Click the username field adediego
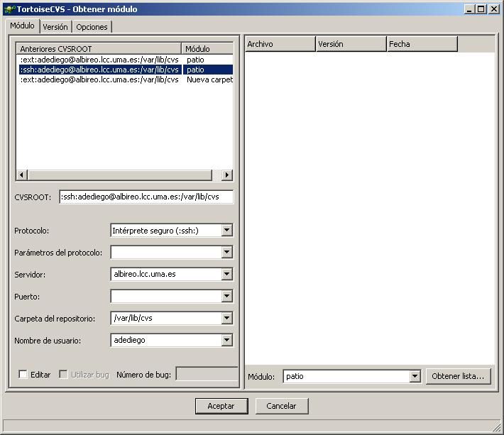504x435 pixels. click(x=166, y=340)
